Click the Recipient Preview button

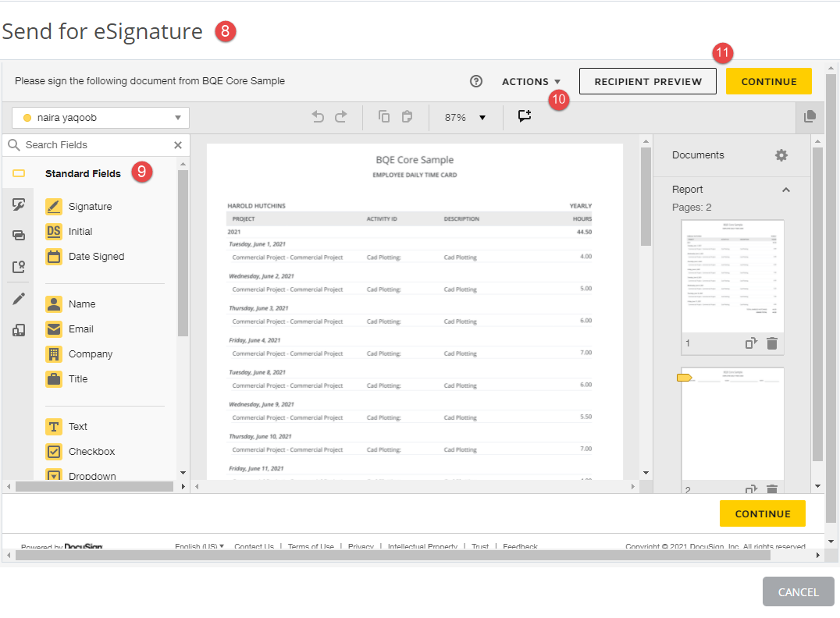tap(647, 81)
